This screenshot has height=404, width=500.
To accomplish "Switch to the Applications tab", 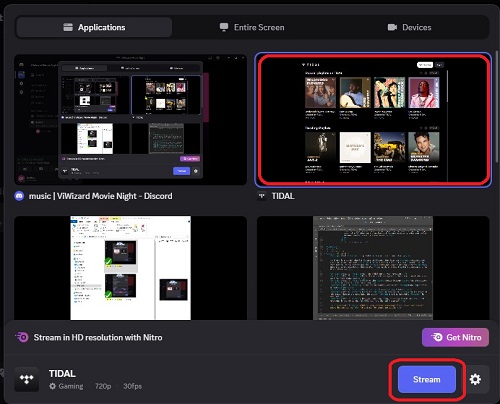I will (x=94, y=27).
